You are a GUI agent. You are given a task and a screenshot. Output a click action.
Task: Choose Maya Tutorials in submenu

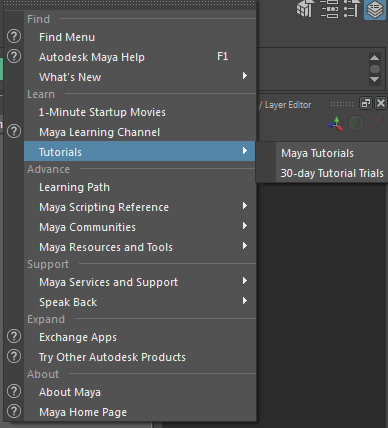click(x=332, y=153)
